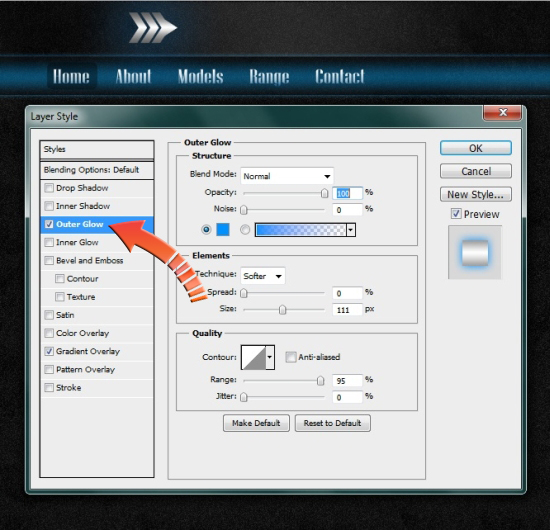Image resolution: width=550 pixels, height=530 pixels.
Task: Select the Inner Glow effect row
Action: (x=97, y=242)
